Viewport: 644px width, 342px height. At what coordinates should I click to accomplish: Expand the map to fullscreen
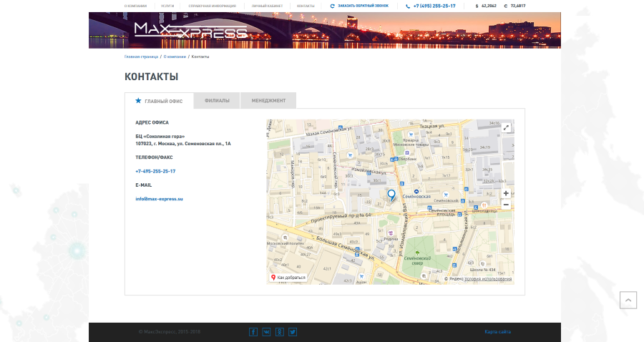click(506, 127)
